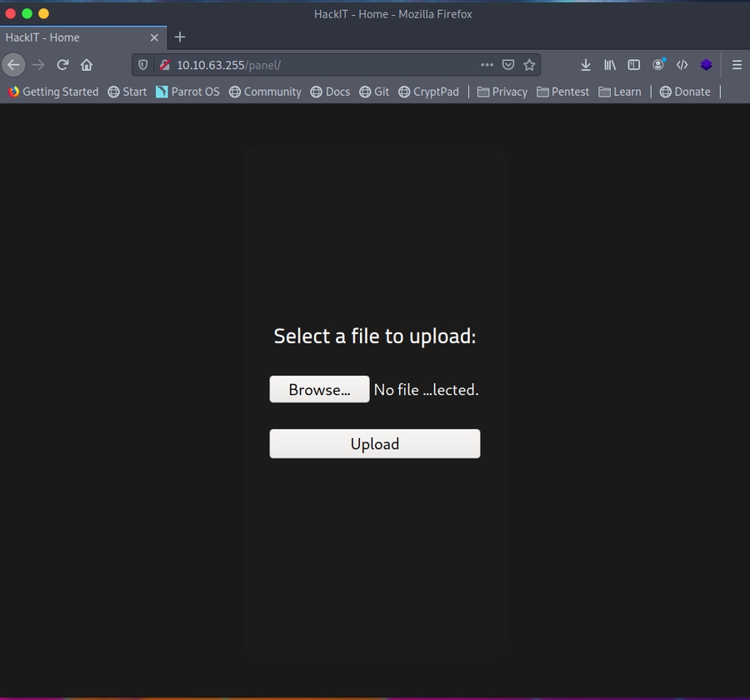
Task: Open the downloads panel
Action: pyautogui.click(x=586, y=65)
